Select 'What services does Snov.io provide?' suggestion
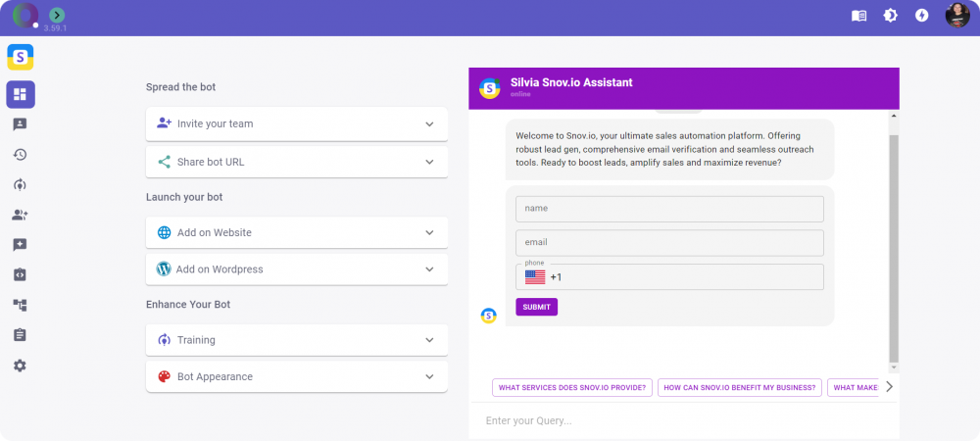 tap(572, 387)
